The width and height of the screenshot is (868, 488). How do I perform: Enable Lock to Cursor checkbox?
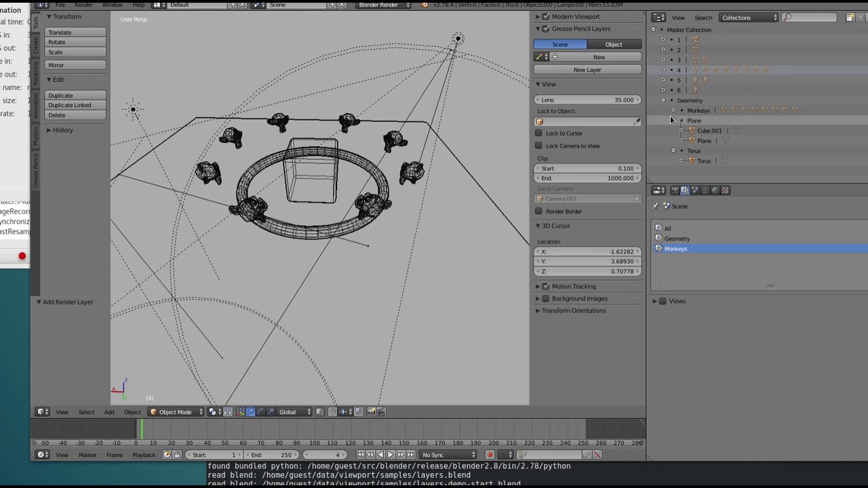point(539,134)
